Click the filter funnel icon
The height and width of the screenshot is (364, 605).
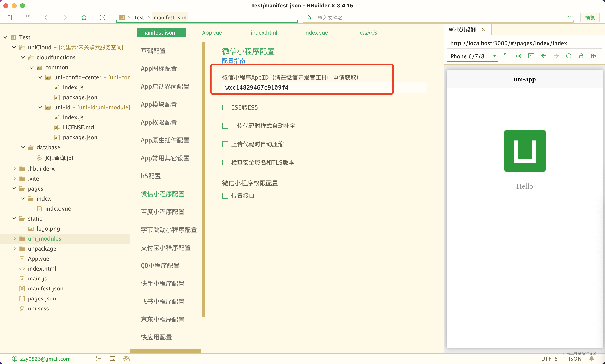(569, 18)
